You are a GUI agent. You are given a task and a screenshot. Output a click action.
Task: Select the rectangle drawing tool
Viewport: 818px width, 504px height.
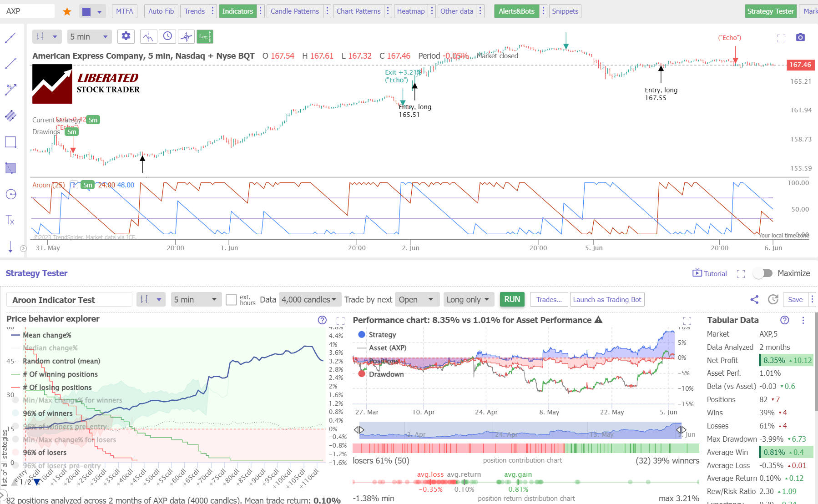pyautogui.click(x=10, y=141)
